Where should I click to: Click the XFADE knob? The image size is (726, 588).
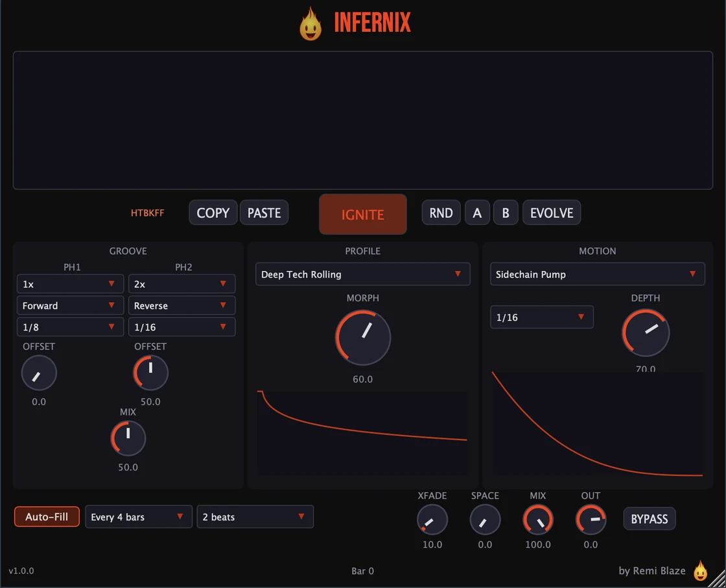432,519
